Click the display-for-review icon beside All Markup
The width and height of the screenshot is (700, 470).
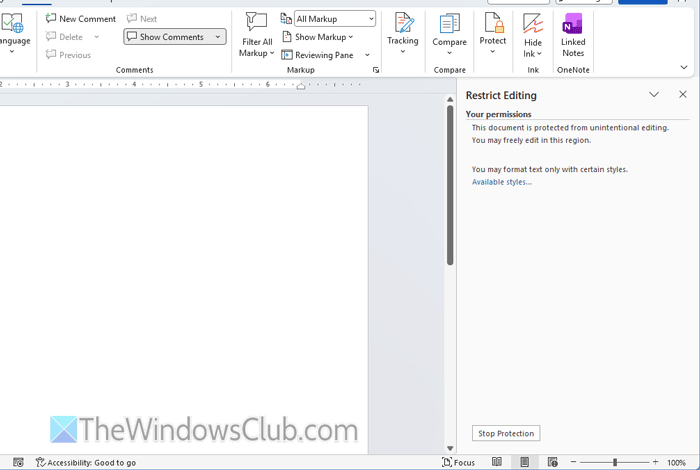(x=286, y=19)
